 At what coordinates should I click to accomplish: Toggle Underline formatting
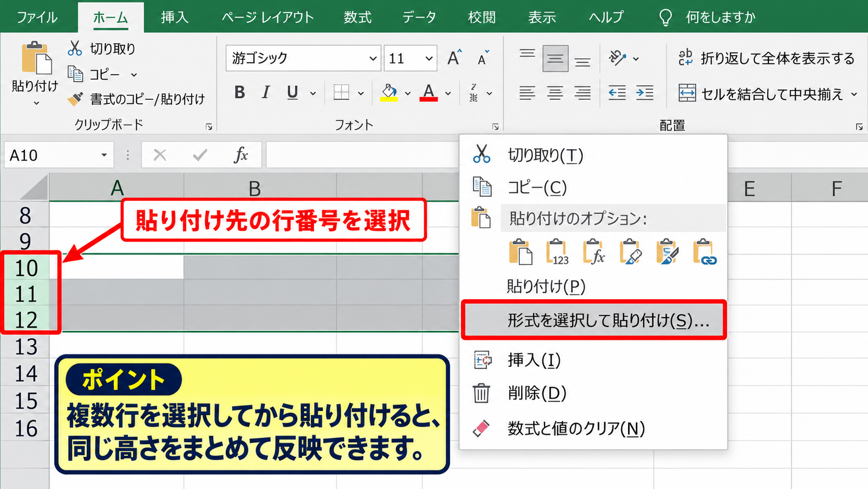(x=292, y=92)
